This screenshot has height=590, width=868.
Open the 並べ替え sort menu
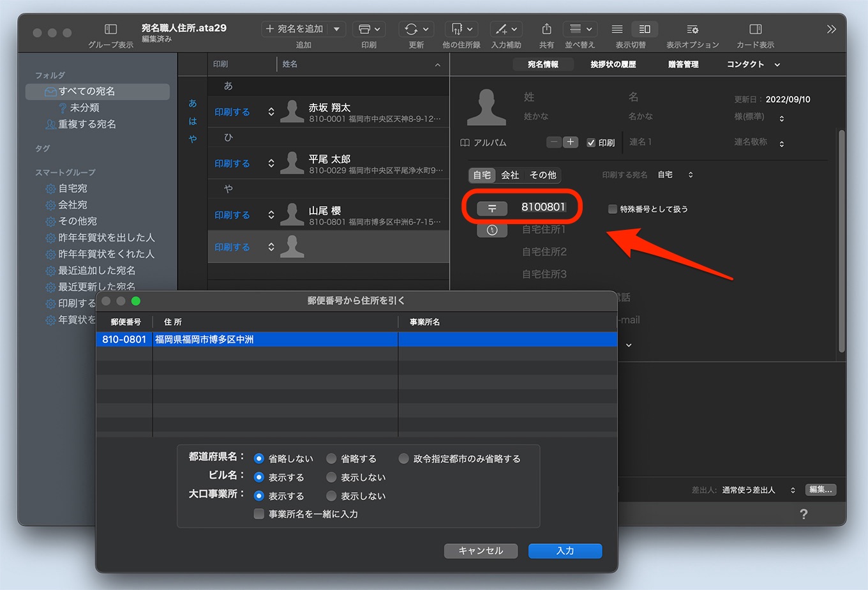(580, 29)
